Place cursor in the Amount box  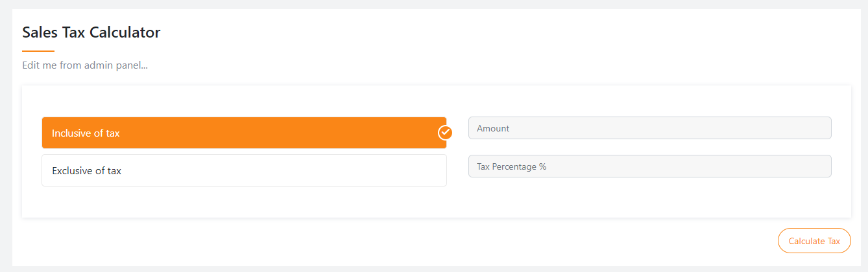649,128
